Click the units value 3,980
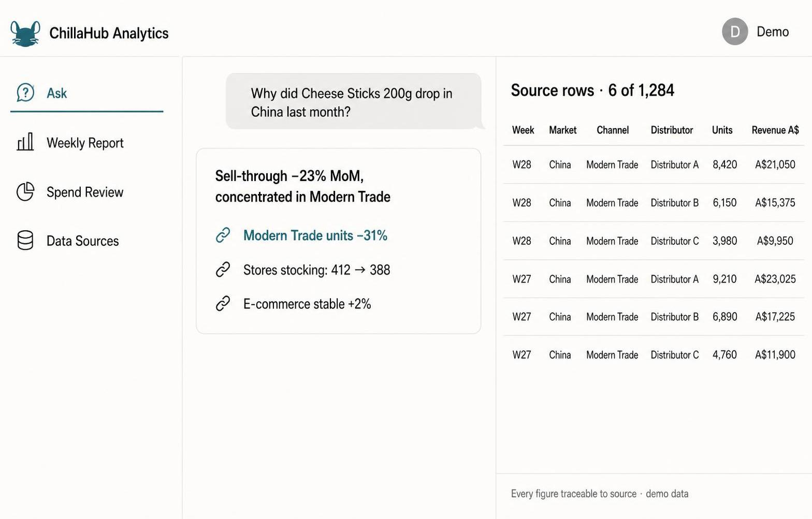Viewport: 812px width, 519px height. [724, 241]
